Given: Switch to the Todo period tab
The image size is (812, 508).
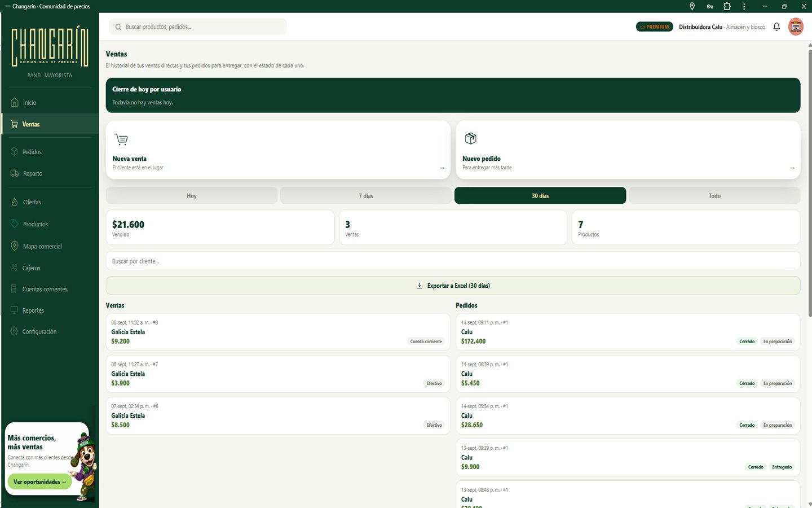Looking at the screenshot, I should pos(714,195).
